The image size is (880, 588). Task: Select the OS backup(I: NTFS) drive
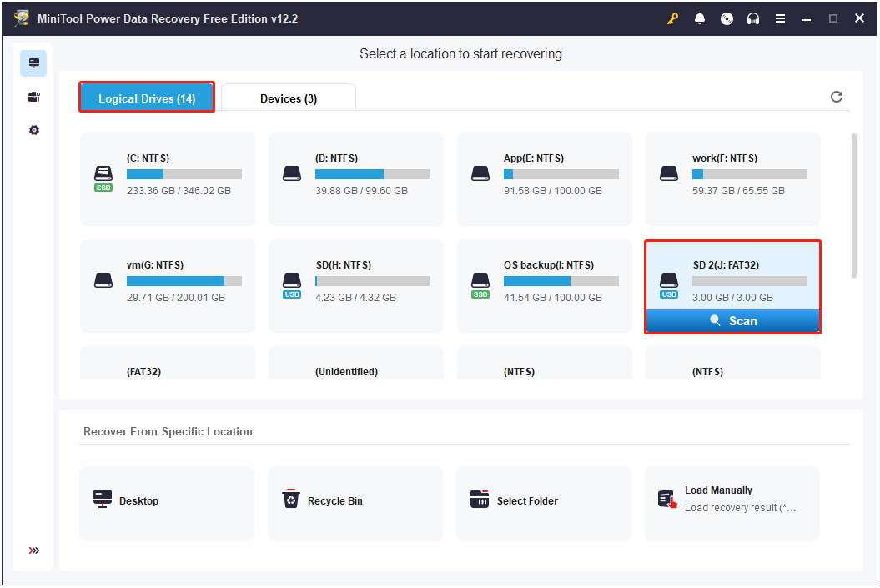coord(544,285)
